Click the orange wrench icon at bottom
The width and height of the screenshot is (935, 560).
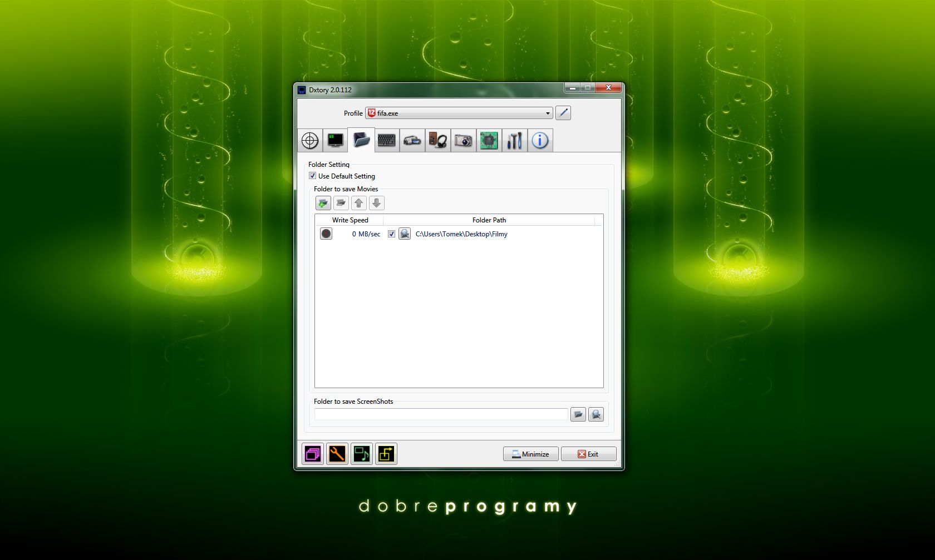coord(337,454)
